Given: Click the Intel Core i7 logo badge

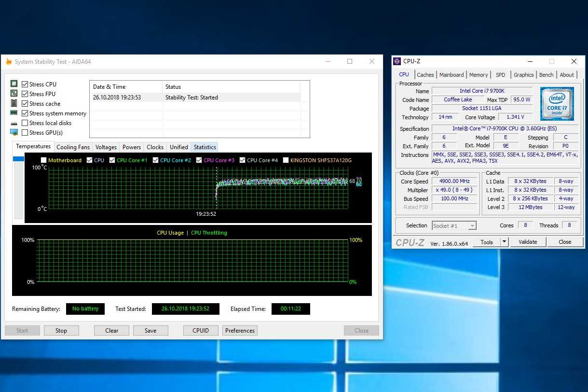Looking at the screenshot, I should [557, 103].
